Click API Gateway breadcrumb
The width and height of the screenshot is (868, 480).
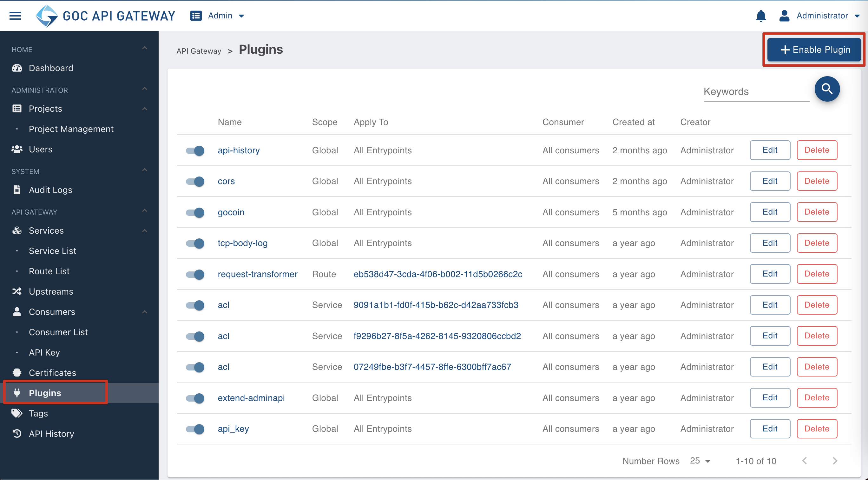[199, 51]
